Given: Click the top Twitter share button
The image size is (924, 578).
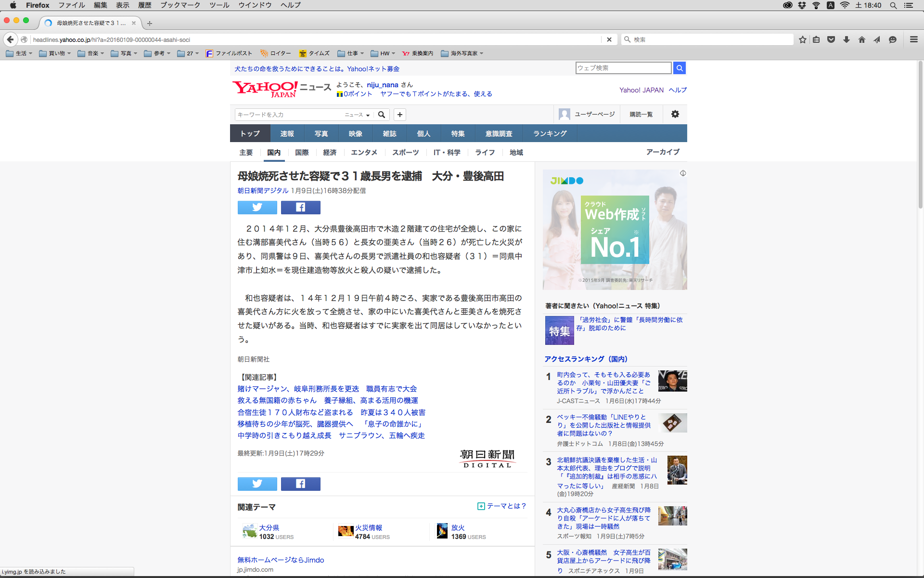Looking at the screenshot, I should point(257,208).
